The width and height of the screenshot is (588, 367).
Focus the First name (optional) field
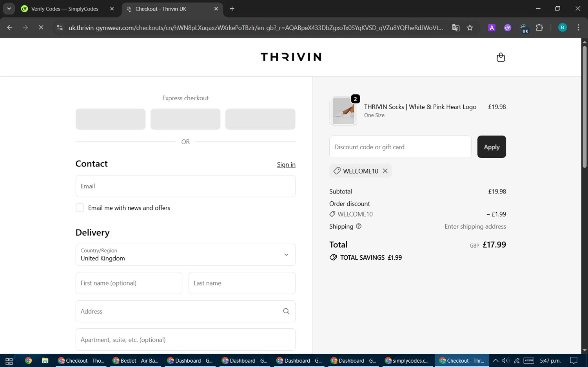[x=129, y=283]
